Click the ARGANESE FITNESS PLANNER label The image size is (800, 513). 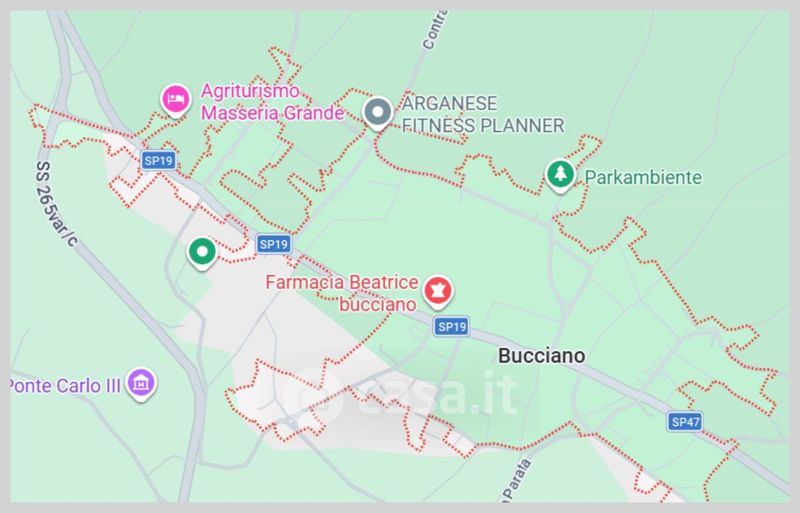(483, 114)
